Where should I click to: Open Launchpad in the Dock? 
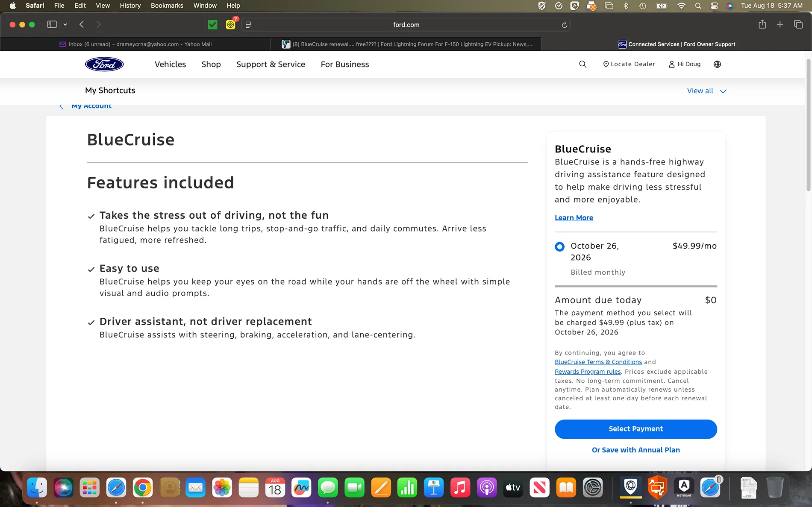(90, 487)
